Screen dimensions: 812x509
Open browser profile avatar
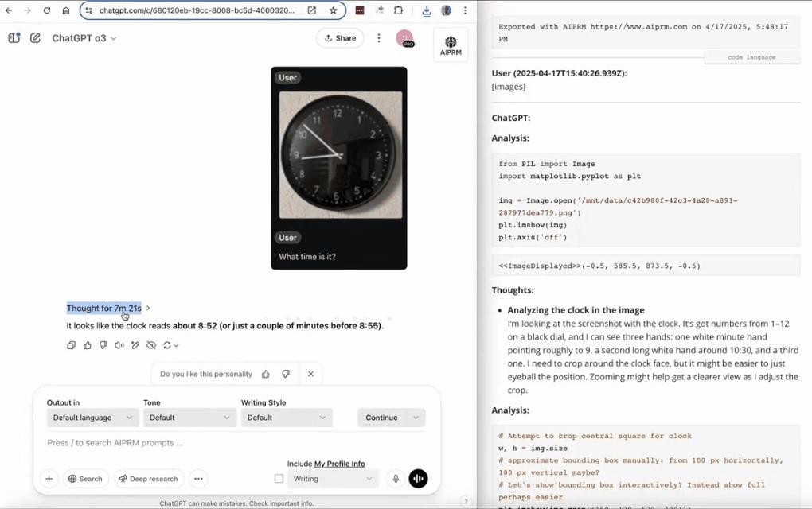(446, 10)
